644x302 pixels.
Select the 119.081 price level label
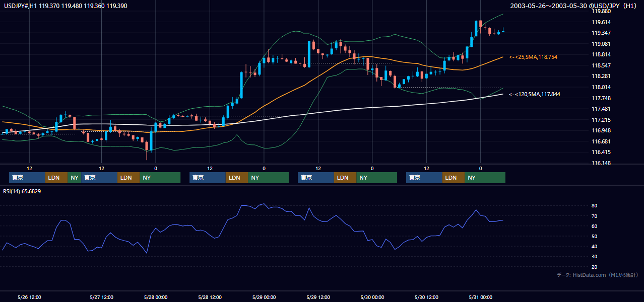click(x=601, y=44)
